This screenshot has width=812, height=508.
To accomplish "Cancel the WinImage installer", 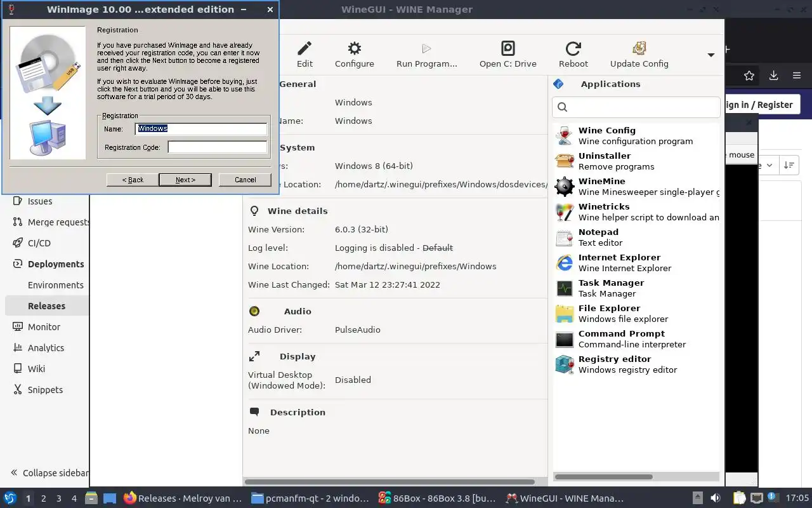I will pyautogui.click(x=245, y=180).
